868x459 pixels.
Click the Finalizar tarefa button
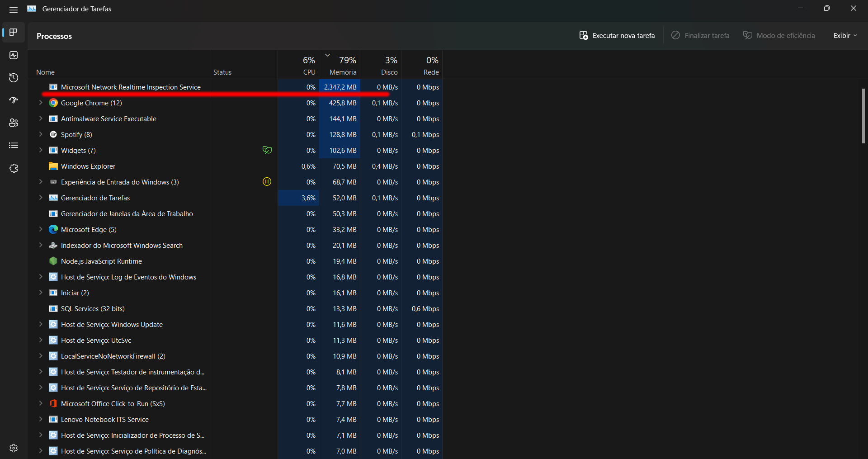click(700, 36)
